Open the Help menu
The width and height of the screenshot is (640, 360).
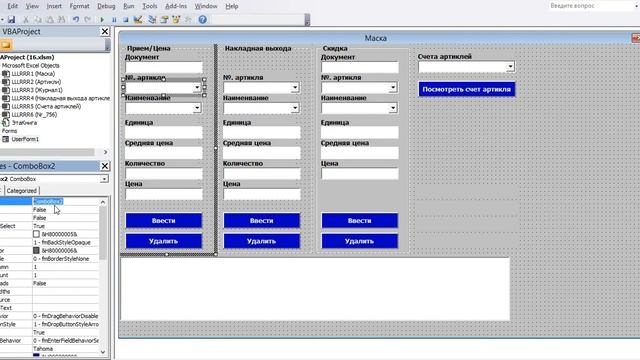231,6
